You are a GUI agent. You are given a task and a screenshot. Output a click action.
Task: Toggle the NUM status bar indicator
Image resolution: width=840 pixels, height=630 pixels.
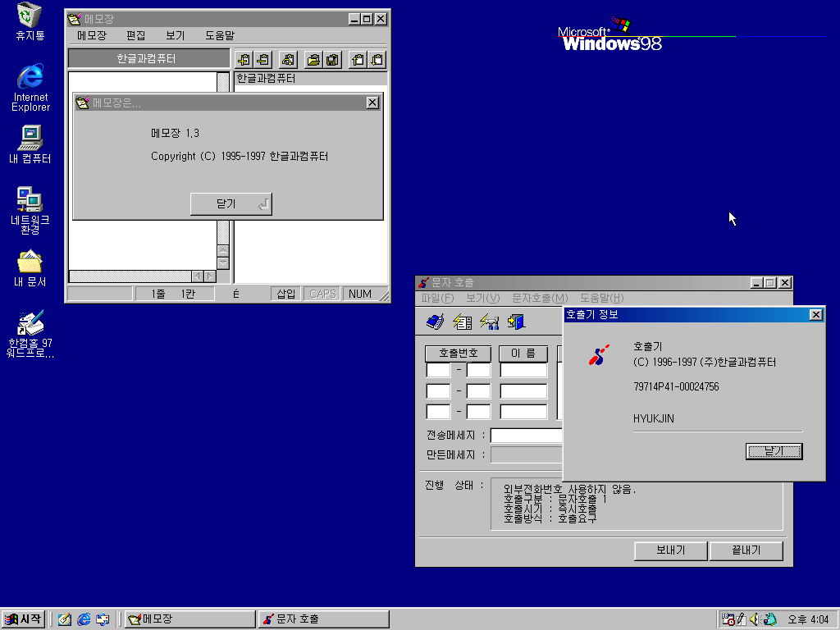pyautogui.click(x=359, y=294)
